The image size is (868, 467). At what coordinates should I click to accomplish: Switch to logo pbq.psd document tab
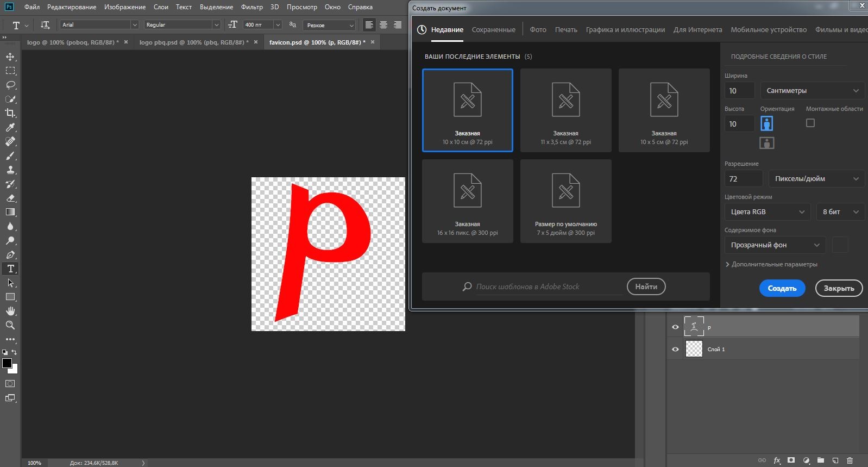coord(194,42)
